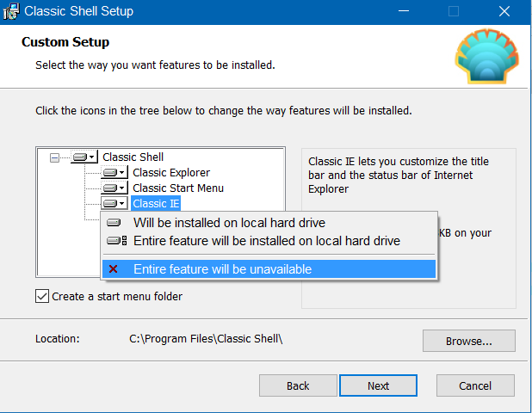Image resolution: width=532 pixels, height=413 pixels.
Task: Click the red X unavailable icon
Action: coord(114,269)
